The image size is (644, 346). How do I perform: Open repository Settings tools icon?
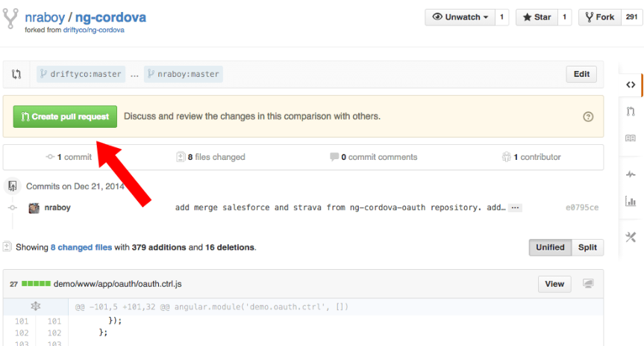click(x=631, y=237)
